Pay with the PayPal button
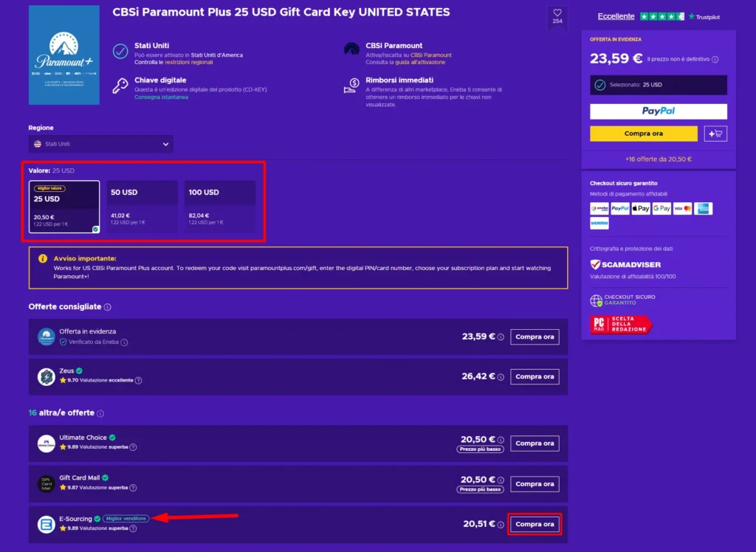Viewport: 756px width, 552px height. [x=658, y=111]
